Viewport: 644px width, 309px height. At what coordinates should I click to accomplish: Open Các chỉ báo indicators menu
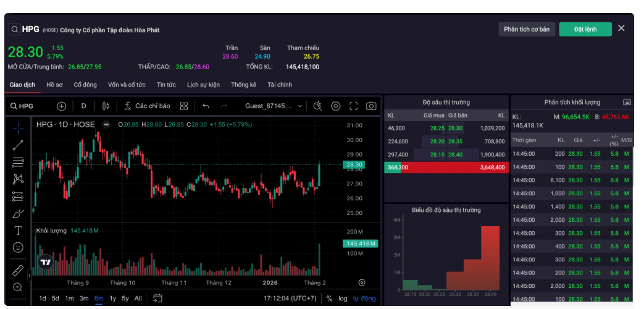[147, 106]
